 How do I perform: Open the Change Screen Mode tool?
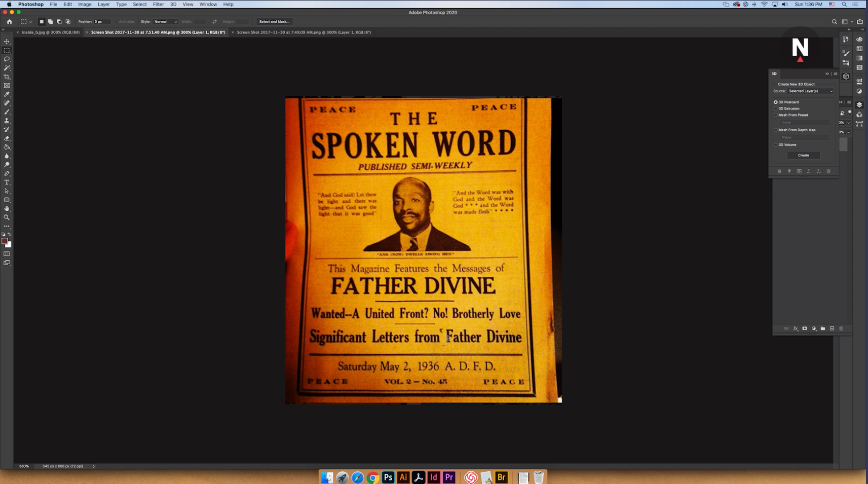7,263
